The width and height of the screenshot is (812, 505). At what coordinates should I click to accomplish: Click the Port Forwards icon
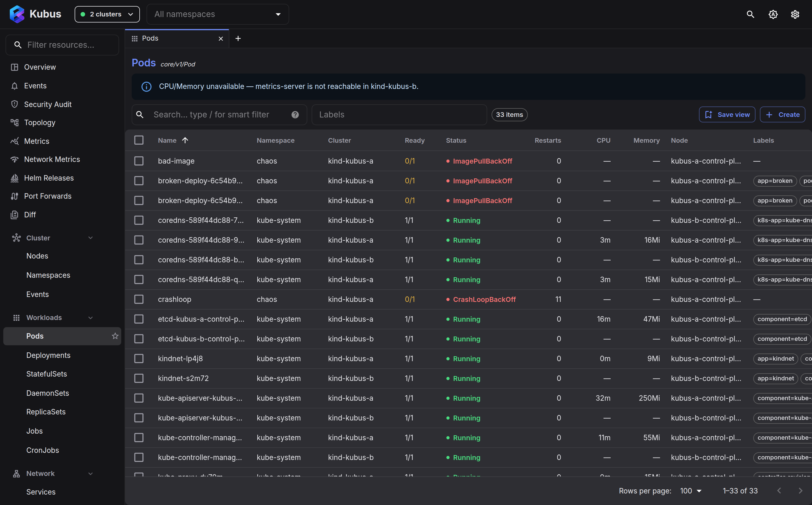click(14, 196)
